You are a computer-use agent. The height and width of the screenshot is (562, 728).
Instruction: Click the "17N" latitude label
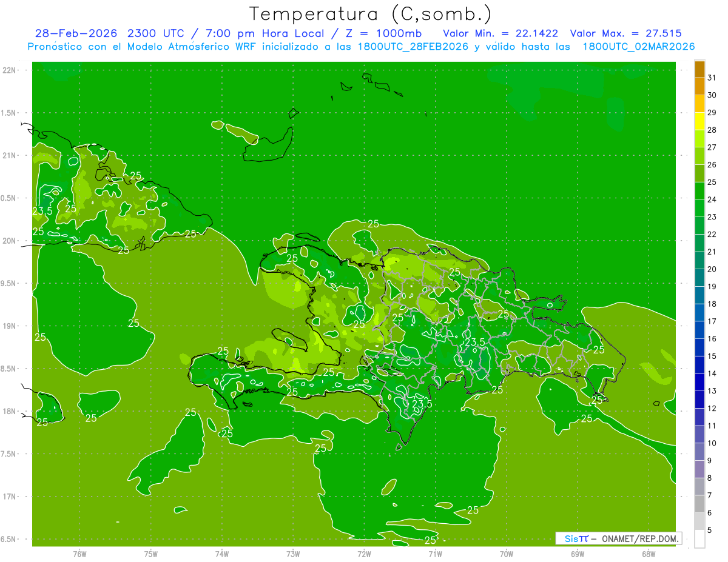(x=10, y=497)
